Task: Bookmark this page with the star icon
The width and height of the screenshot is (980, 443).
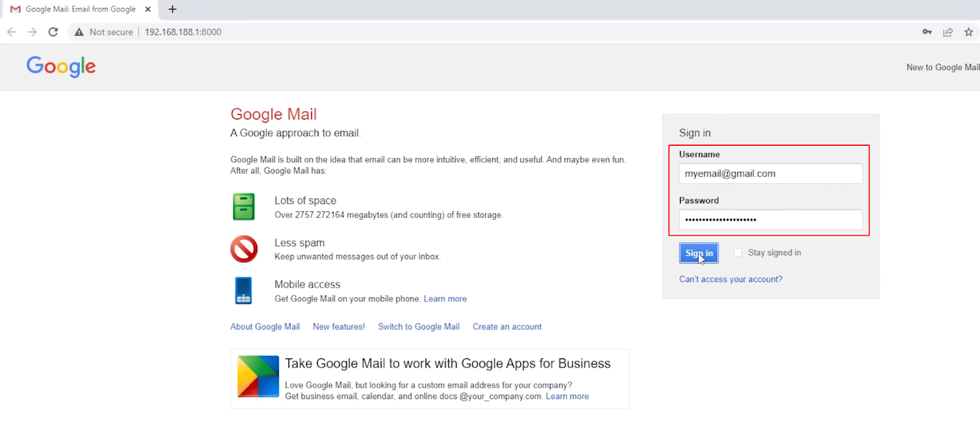Action: pyautogui.click(x=968, y=32)
